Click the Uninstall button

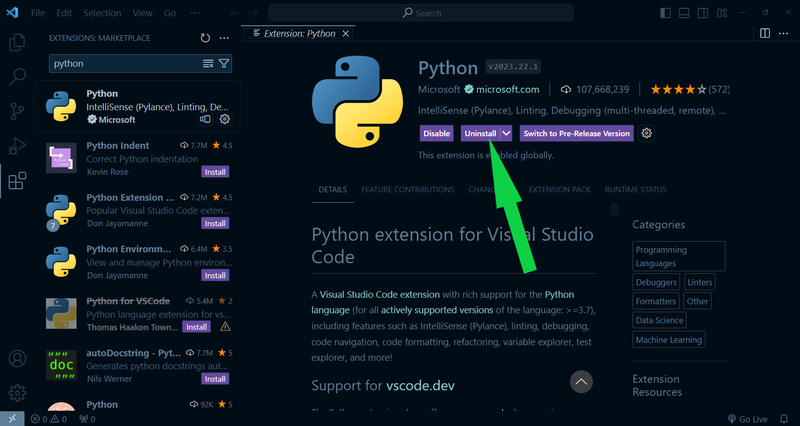coord(480,133)
